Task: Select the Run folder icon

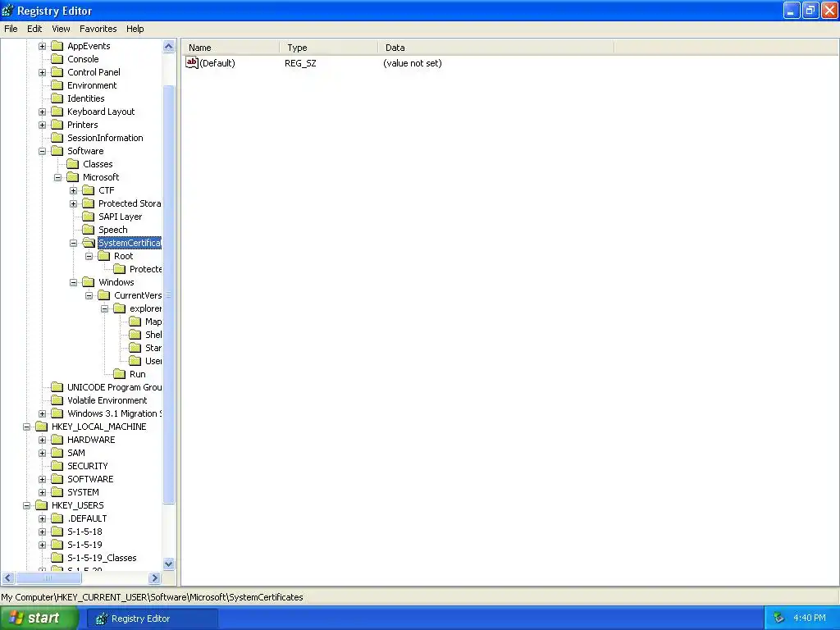Action: 120,374
